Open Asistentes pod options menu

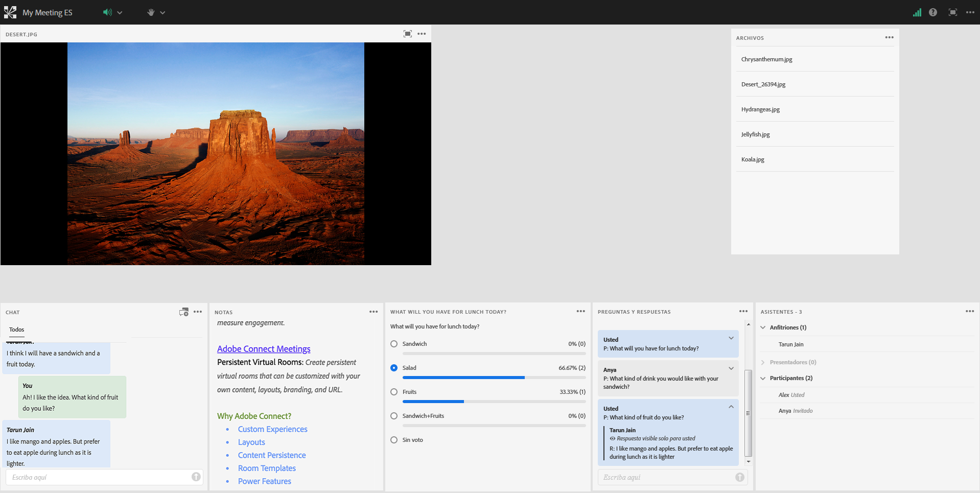pos(970,311)
